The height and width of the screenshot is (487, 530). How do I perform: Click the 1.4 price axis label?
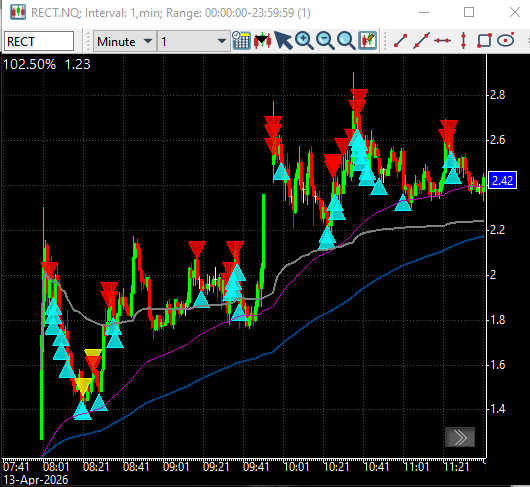click(x=498, y=409)
